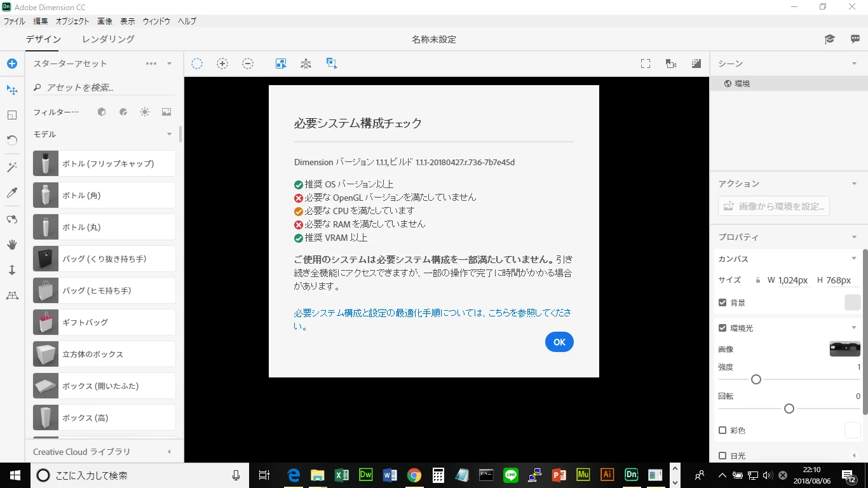Screen dimensions: 868x488
Task: Open Google Chrome from the taskbar
Action: click(x=414, y=475)
